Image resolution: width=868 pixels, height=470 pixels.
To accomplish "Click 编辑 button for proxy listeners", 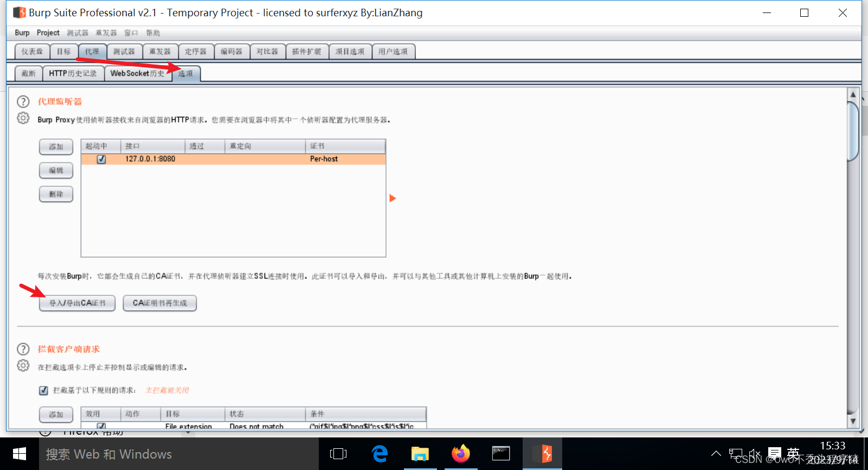I will coord(56,170).
